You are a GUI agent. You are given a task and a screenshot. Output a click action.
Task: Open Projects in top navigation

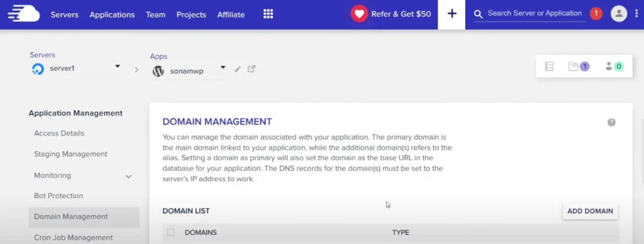(191, 15)
